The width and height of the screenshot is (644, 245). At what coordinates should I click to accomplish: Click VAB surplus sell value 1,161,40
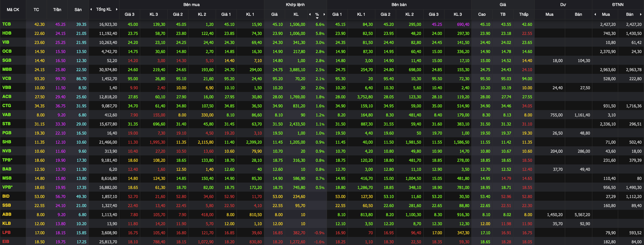pos(582,115)
